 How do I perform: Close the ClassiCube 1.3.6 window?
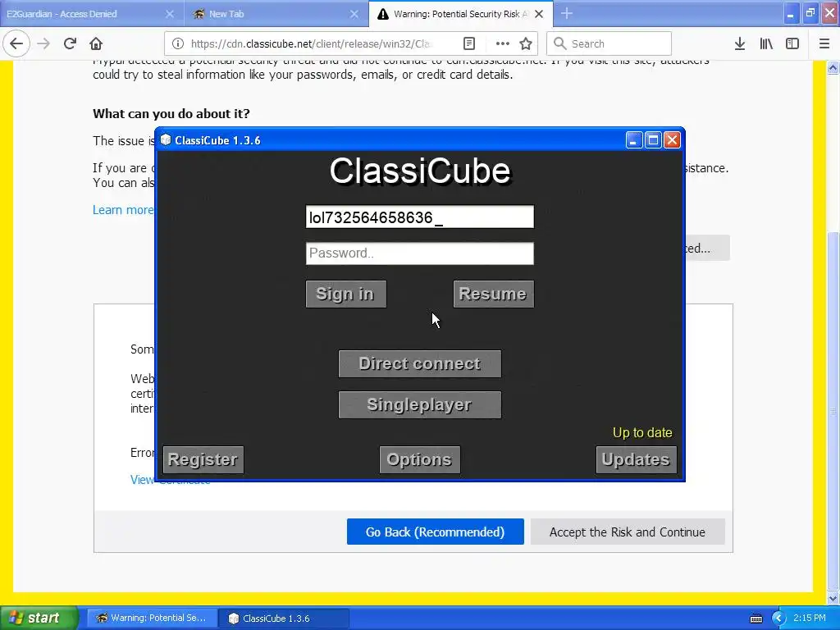tap(672, 140)
